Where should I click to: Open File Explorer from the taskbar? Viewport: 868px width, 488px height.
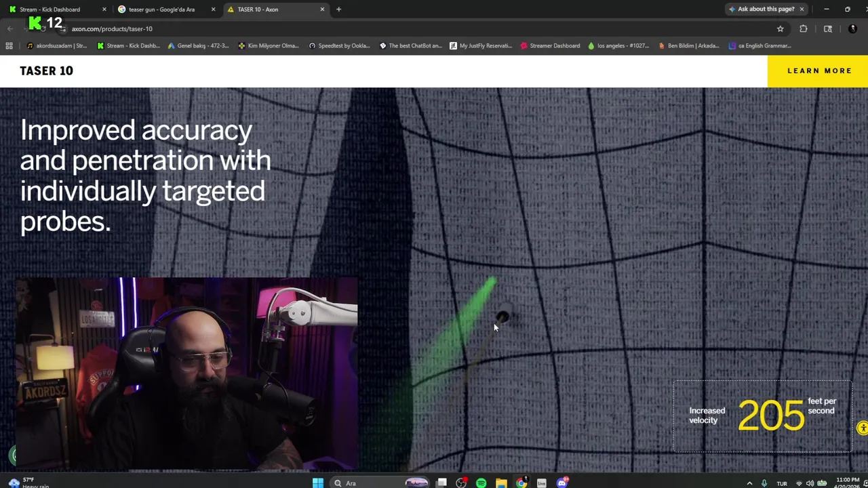point(501,483)
